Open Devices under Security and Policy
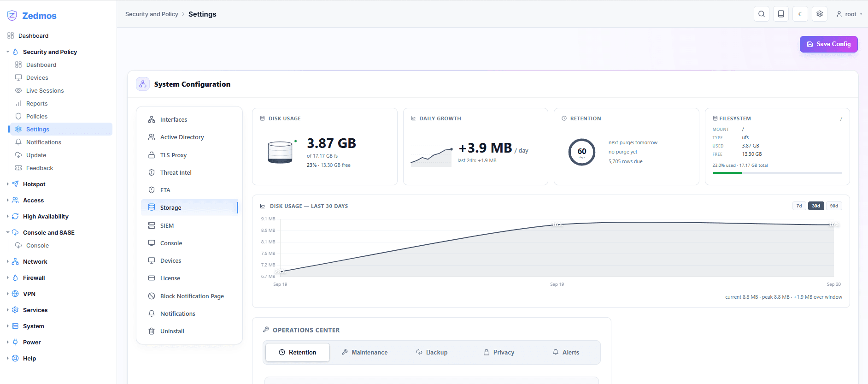 click(x=37, y=77)
